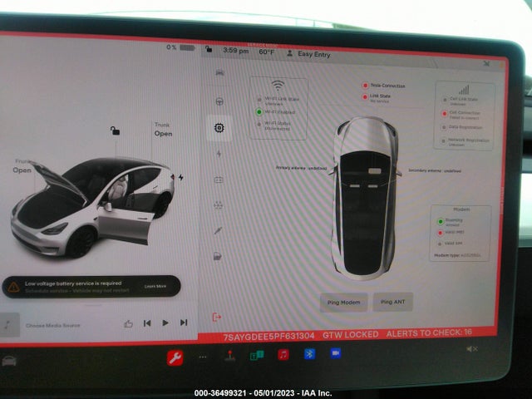Tap the padlock icon in the status bar

click(x=209, y=49)
